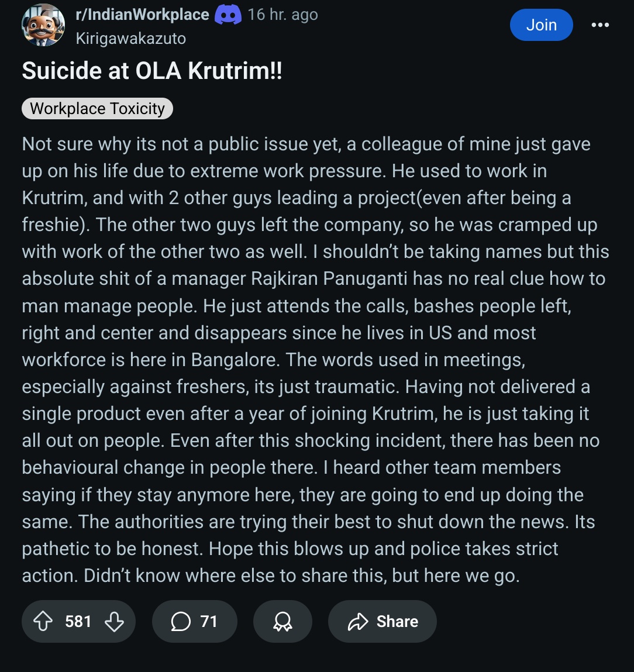The width and height of the screenshot is (634, 672).
Task: Click the "16 hr. ago" timestamp
Action: click(283, 15)
